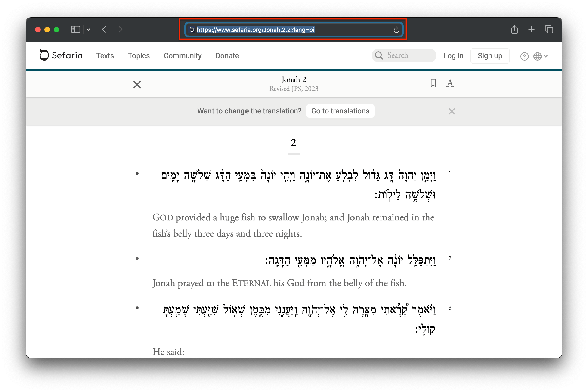Click the Revised JPS, 2023 version label
588x392 pixels.
[294, 89]
